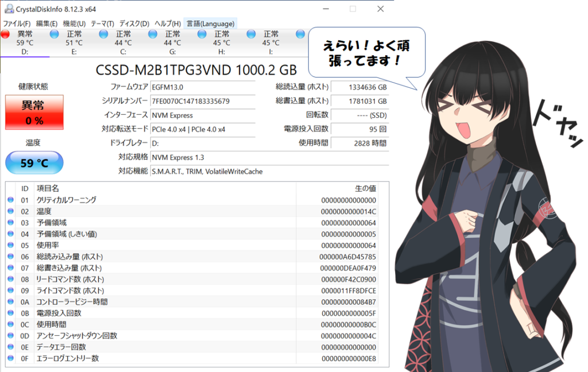The width and height of the screenshot is (588, 372).
Task: Click the drive model title CSSD-M2B1TPG3VND
Action: pos(163,70)
